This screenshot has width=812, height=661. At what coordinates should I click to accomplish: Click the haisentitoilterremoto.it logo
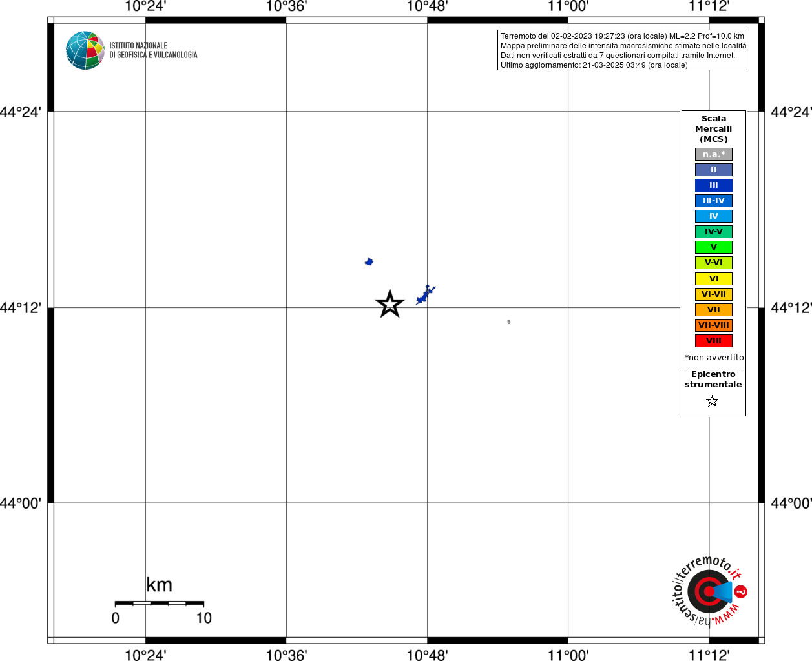click(709, 591)
